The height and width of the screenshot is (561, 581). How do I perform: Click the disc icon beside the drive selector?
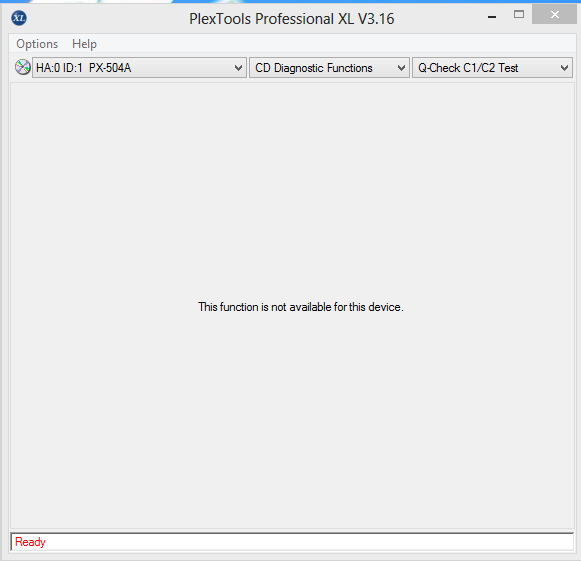[x=23, y=67]
